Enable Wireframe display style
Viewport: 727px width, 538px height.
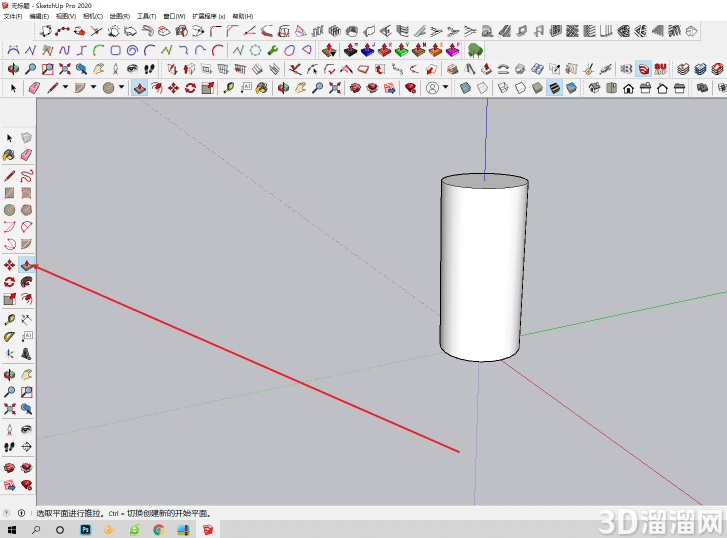click(x=503, y=88)
